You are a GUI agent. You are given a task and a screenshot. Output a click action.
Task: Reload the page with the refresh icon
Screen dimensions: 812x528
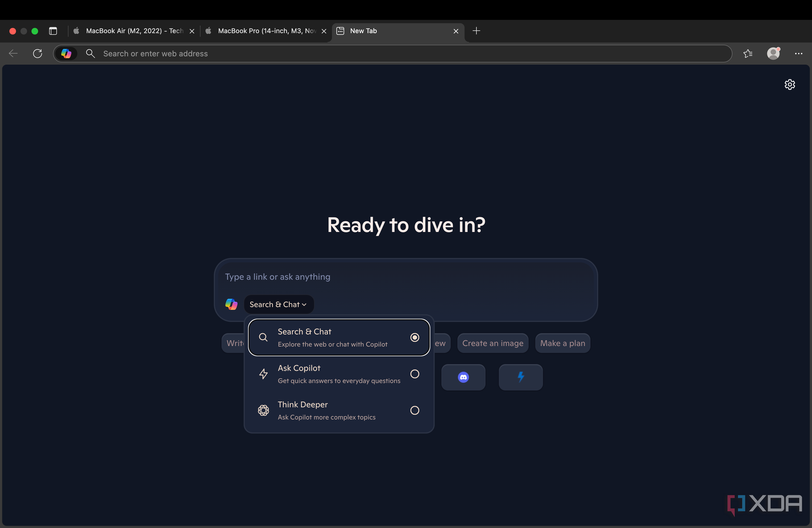pyautogui.click(x=38, y=54)
